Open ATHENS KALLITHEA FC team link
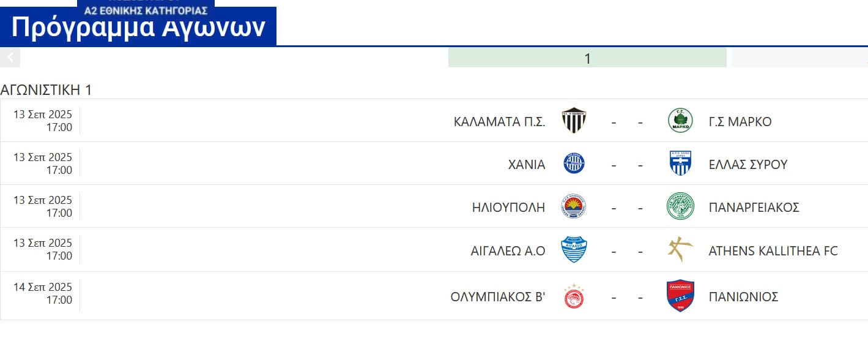 point(773,250)
